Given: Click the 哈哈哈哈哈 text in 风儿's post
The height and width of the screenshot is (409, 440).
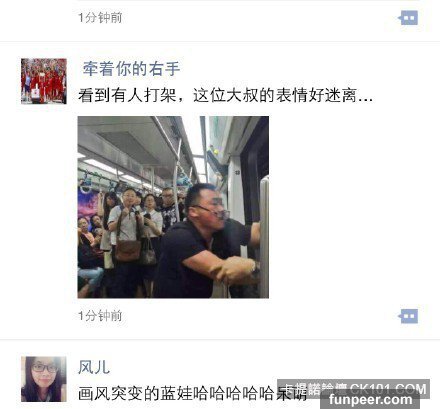Looking at the screenshot, I should point(234,394).
